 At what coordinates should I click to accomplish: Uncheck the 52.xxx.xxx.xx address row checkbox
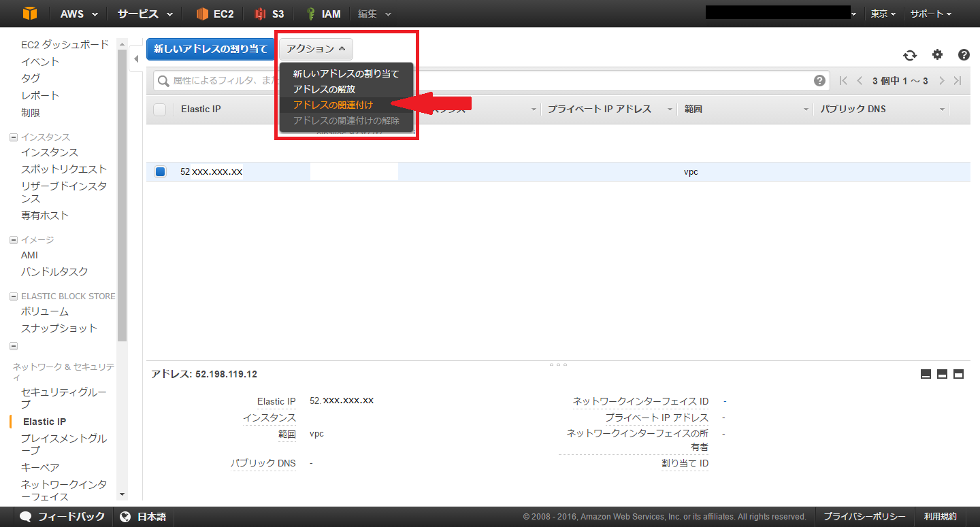[160, 172]
